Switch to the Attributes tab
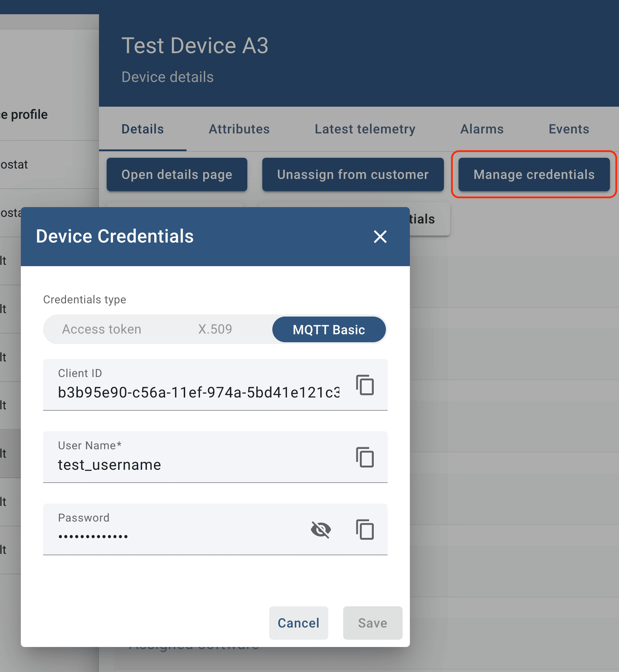The height and width of the screenshot is (672, 619). [x=239, y=129]
